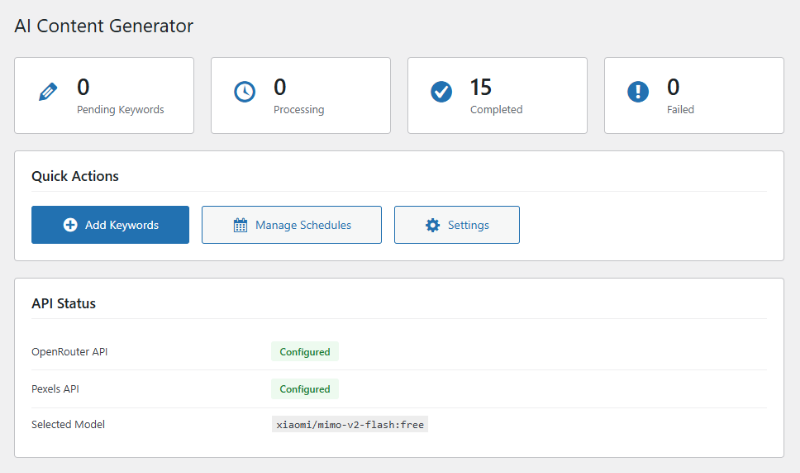Click the Processing count number
The image size is (800, 473).
(x=280, y=87)
